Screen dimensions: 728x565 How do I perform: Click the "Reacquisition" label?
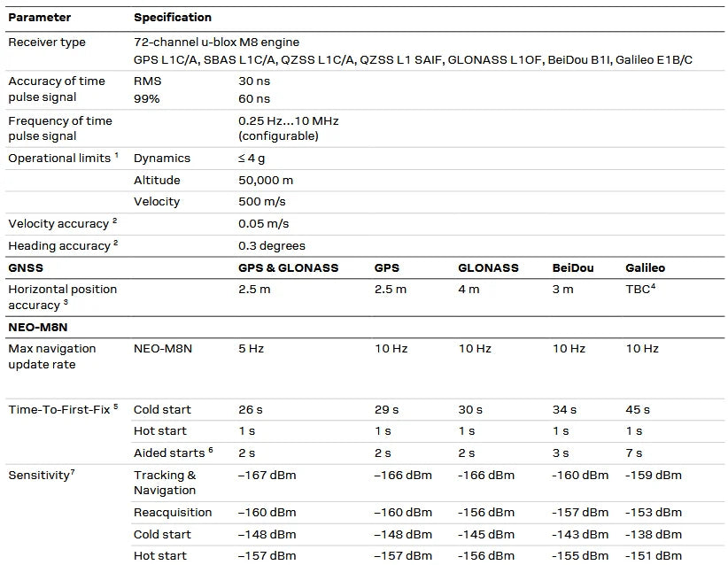(x=173, y=513)
